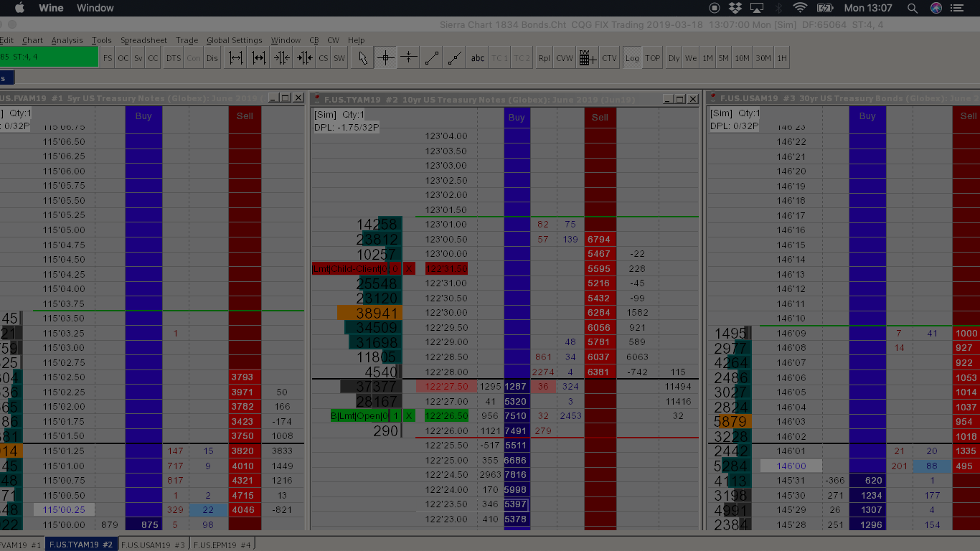
Task: Click the OC toolbar button
Action: (123, 58)
